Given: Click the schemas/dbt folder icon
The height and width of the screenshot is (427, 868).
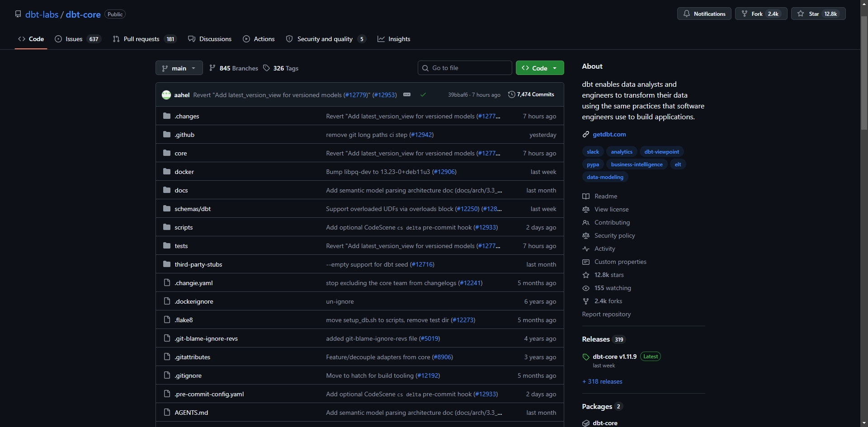Looking at the screenshot, I should (x=167, y=208).
